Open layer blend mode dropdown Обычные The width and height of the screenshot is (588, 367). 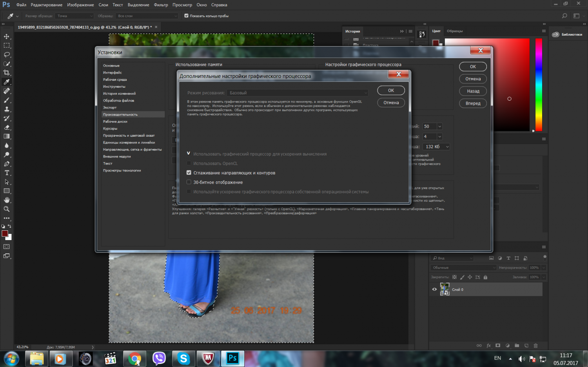click(463, 268)
